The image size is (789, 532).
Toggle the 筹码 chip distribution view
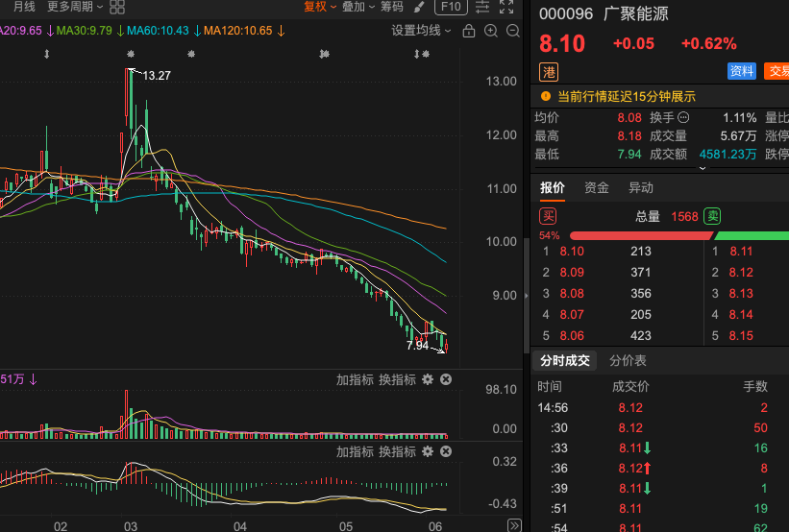pos(392,7)
